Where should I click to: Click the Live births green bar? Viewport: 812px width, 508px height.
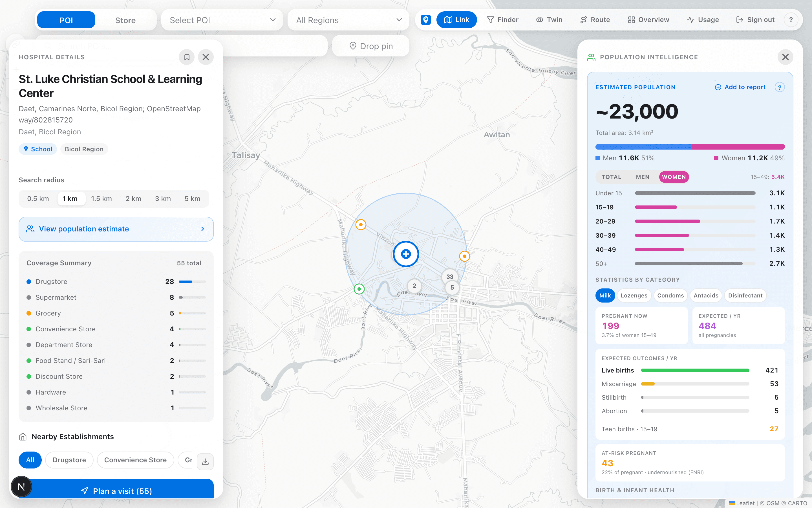[695, 370]
